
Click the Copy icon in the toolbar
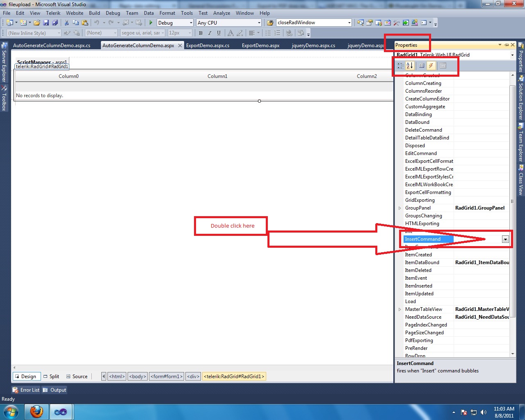click(75, 23)
